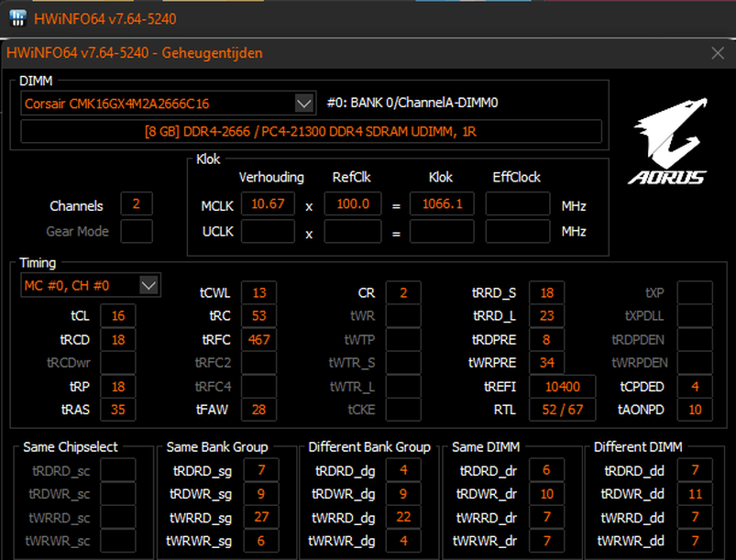Click the tWRRD_dd value 7
Viewport: 736px width, 560px height.
(695, 517)
